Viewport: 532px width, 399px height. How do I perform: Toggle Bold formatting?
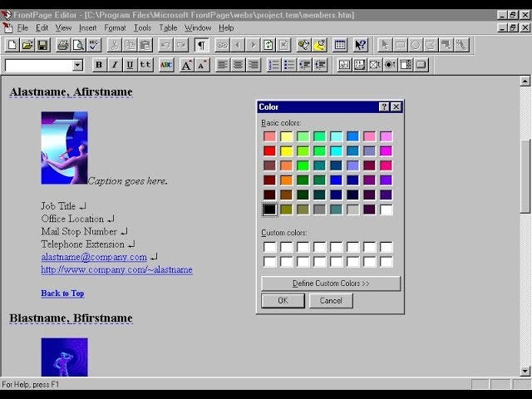coord(99,65)
